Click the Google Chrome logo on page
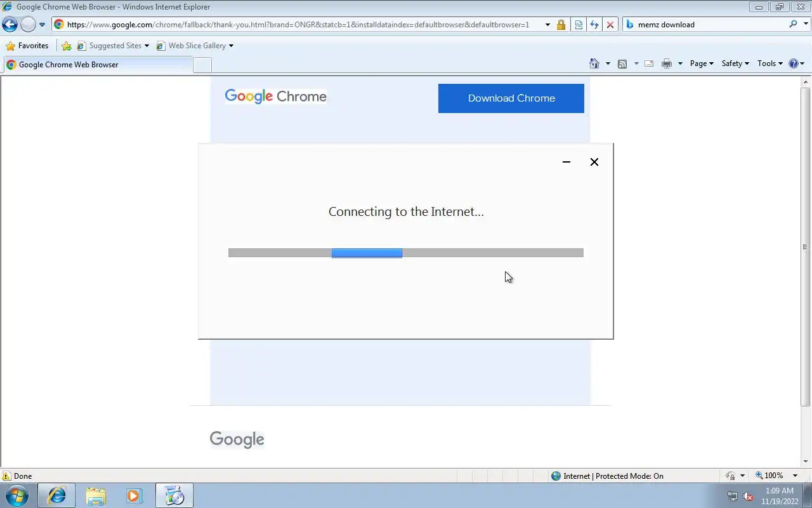This screenshot has width=812, height=508. click(x=276, y=97)
